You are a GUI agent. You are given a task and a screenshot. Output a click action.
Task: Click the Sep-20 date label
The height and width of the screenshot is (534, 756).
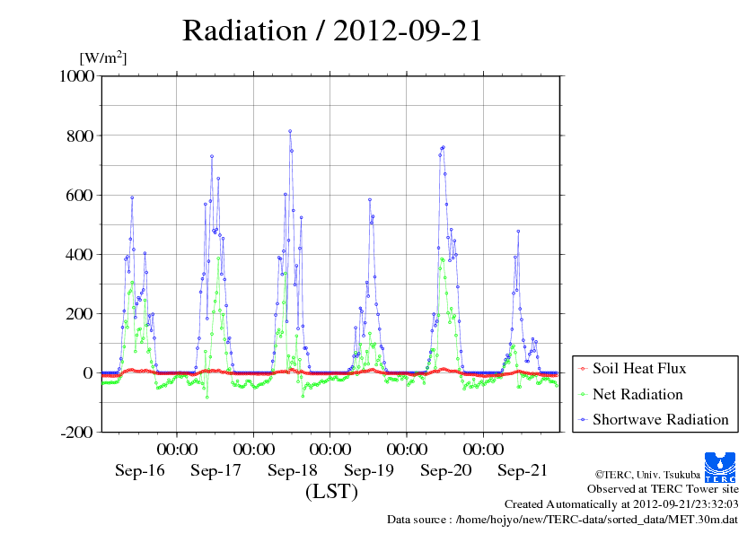point(445,470)
